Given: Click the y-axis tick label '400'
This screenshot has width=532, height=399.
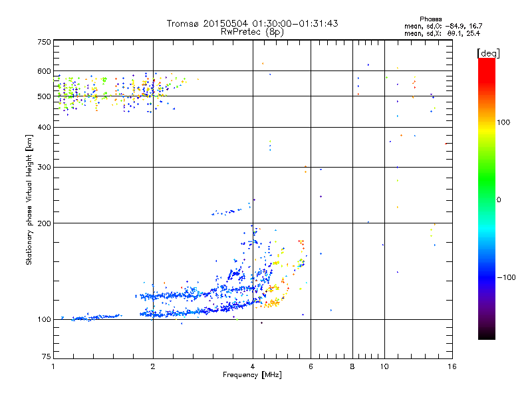Looking at the screenshot, I should [44, 127].
